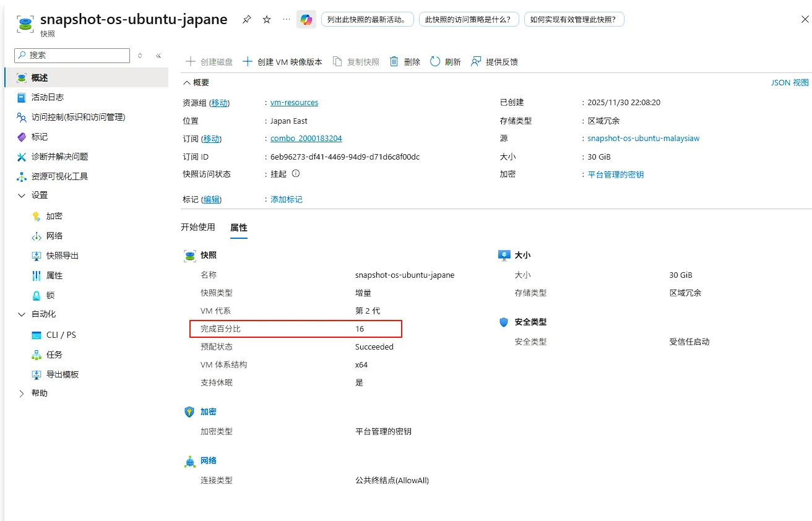The height and width of the screenshot is (521, 812).
Task: Pin this snapshot to dashboard
Action: 246,19
